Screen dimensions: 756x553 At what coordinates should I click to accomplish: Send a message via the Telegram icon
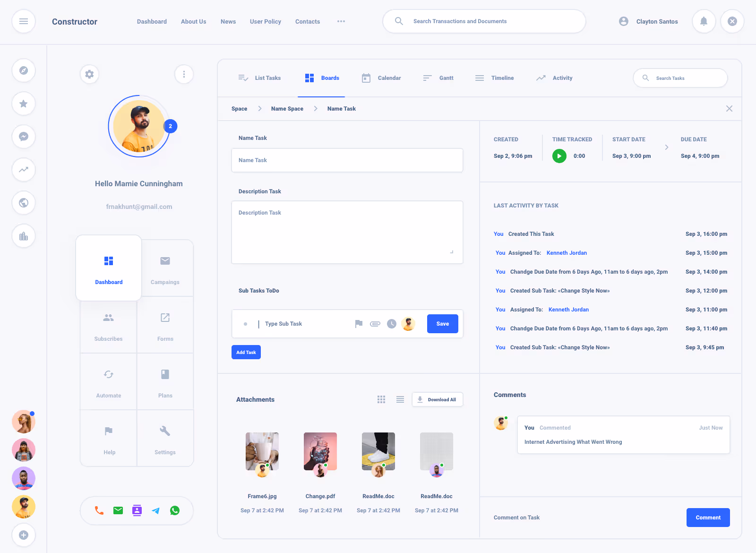coord(156,510)
